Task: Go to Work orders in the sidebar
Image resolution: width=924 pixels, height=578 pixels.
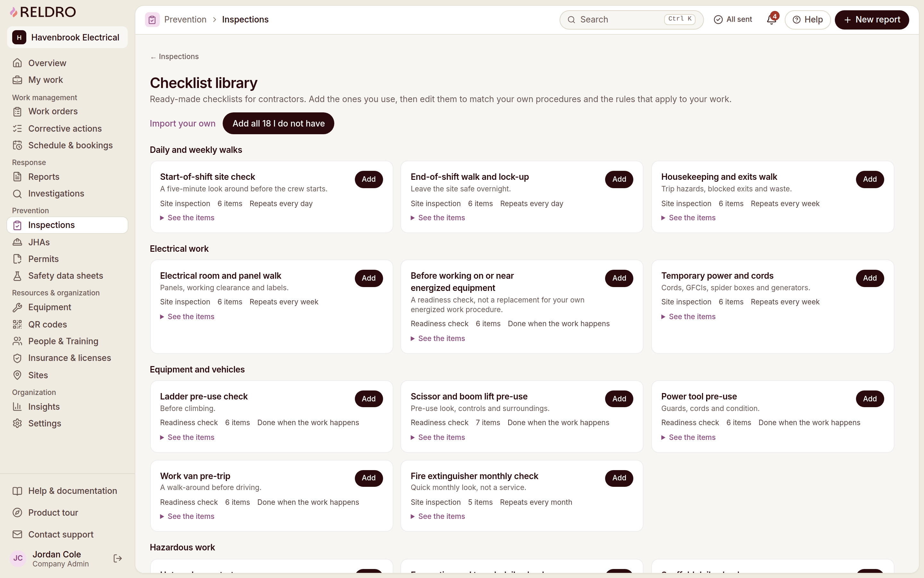Action: (x=67, y=112)
